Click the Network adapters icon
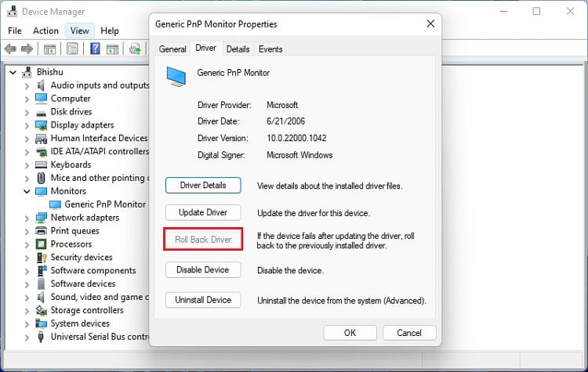The width and height of the screenshot is (588, 372). (x=41, y=218)
